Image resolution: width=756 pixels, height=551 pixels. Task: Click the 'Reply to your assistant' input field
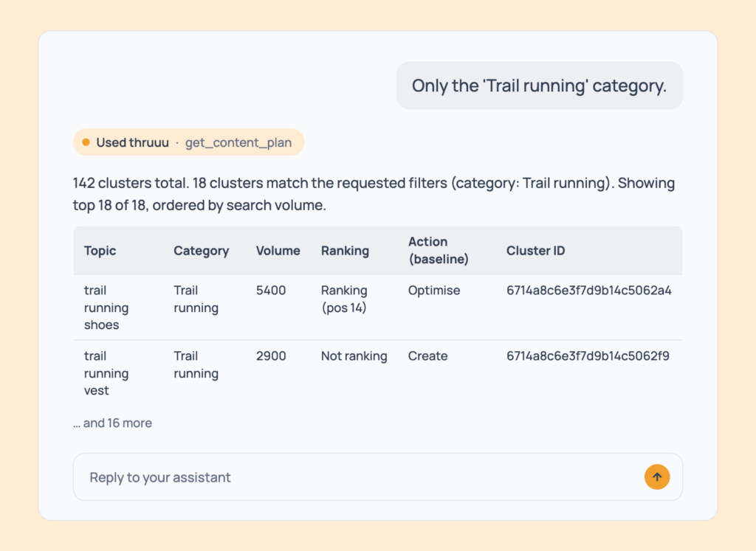[x=377, y=477]
